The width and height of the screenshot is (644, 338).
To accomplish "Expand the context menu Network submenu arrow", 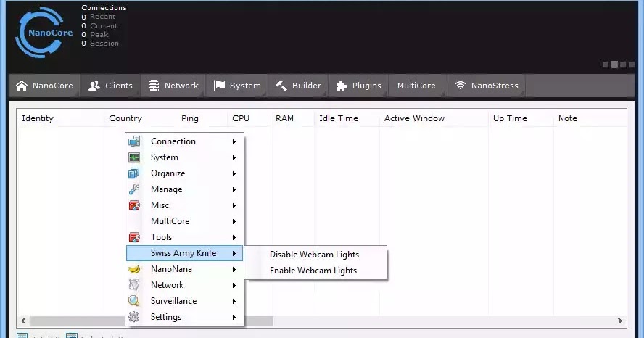I will pyautogui.click(x=234, y=286).
